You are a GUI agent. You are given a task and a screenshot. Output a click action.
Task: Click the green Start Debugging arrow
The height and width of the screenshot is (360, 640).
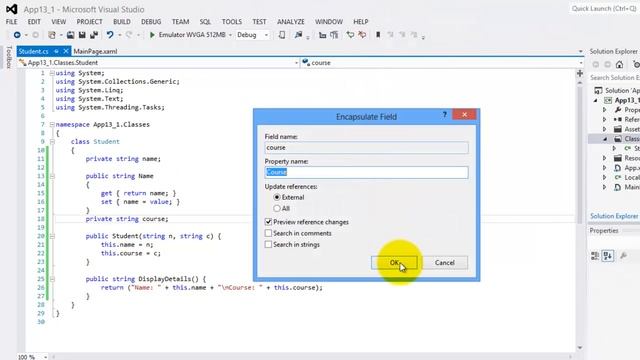point(152,35)
